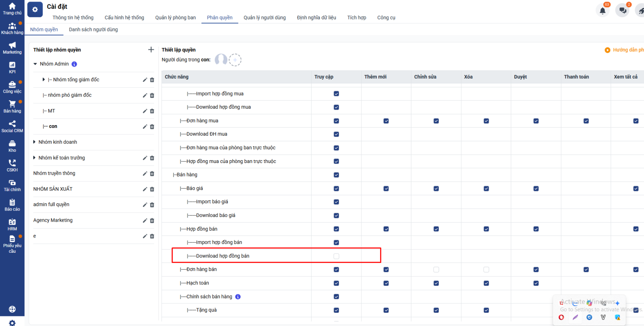Open Social CRM module in sidebar
644x326 pixels.
(x=12, y=126)
